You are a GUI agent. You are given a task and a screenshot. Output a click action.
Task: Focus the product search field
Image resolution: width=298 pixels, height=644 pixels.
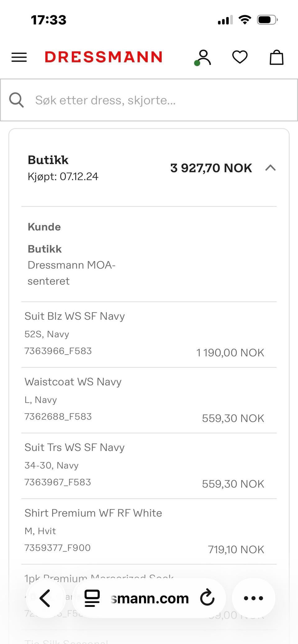[x=155, y=100]
